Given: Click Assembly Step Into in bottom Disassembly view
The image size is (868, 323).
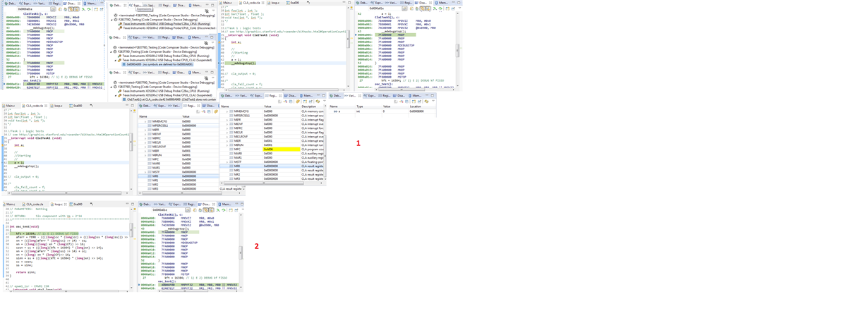Looking at the screenshot, I should point(218,209).
